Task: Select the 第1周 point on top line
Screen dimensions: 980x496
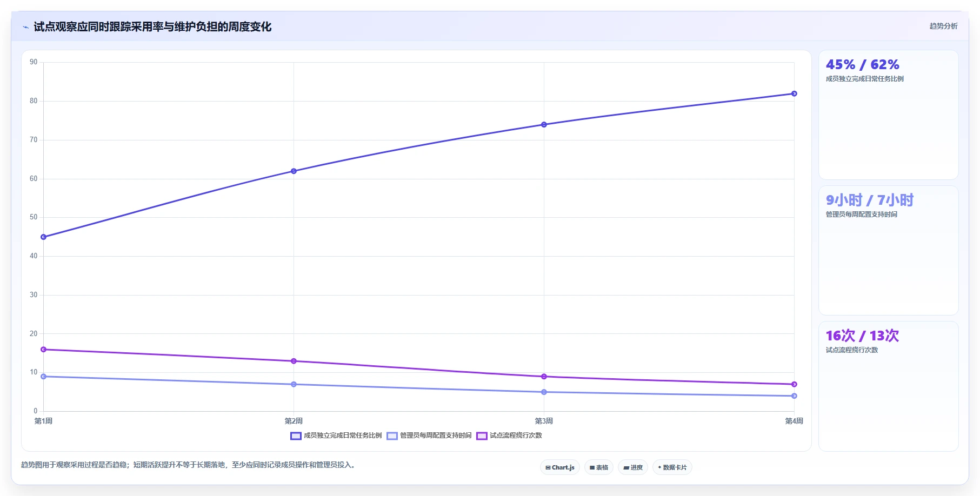Action: point(44,237)
